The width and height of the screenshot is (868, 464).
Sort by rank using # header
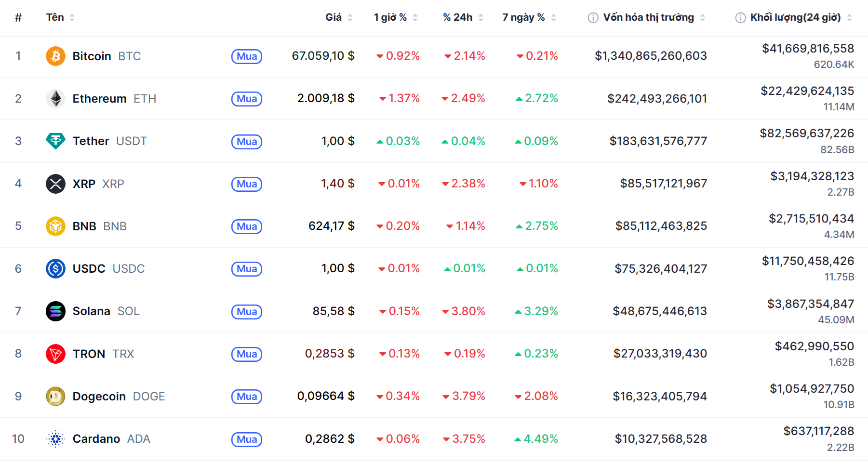pyautogui.click(x=18, y=18)
